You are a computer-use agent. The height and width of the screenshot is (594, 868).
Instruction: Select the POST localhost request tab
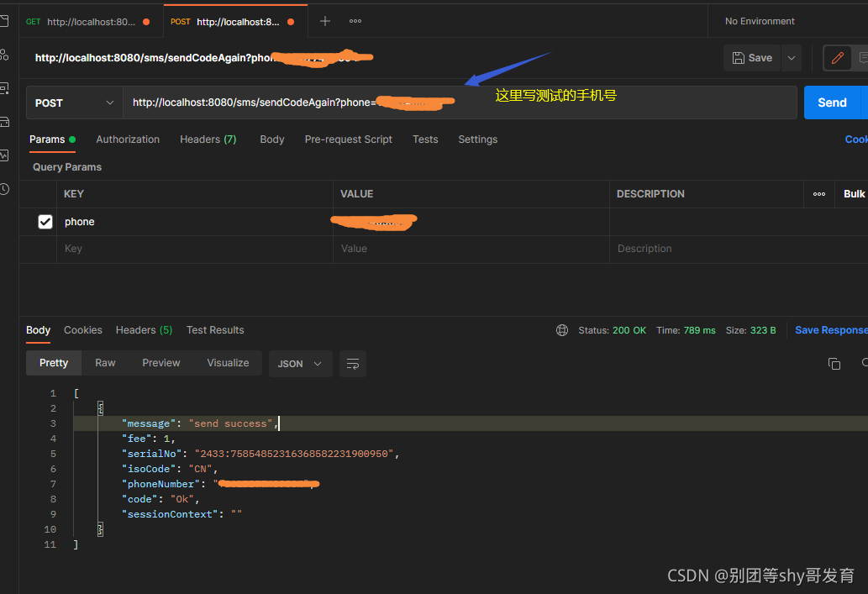tap(235, 22)
